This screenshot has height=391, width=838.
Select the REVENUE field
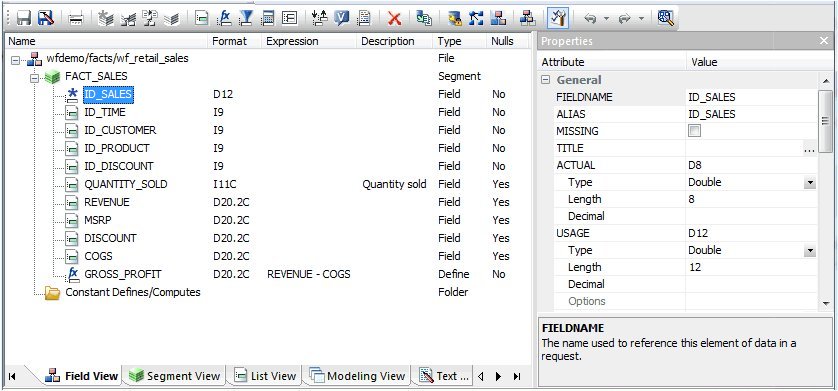coord(107,202)
